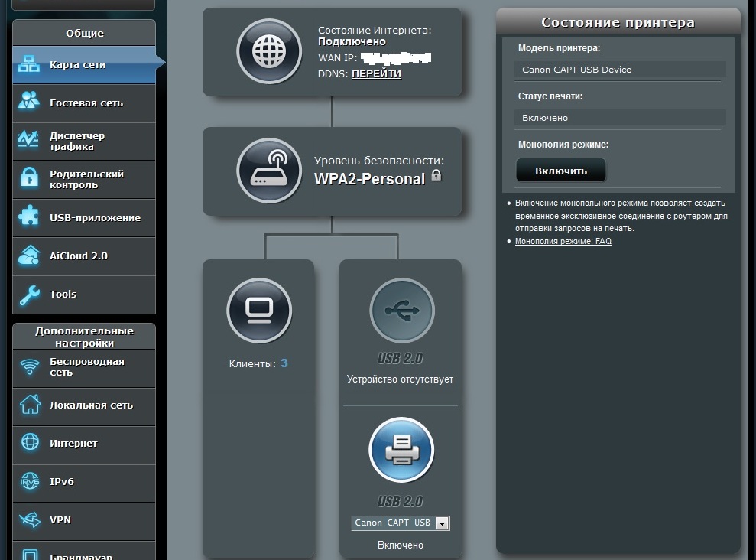Select the router security level icon
Image resolution: width=756 pixels, height=560 pixels.
268,171
